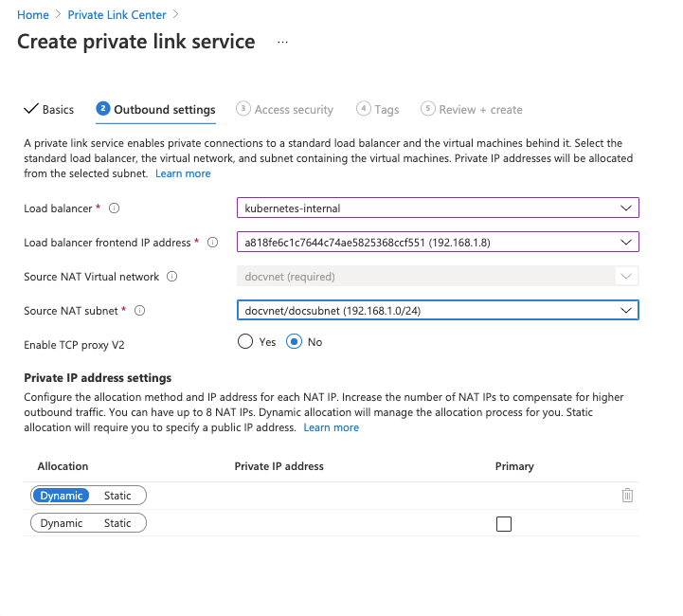
Task: Click the Basics step checkmark icon
Action: pyautogui.click(x=31, y=109)
